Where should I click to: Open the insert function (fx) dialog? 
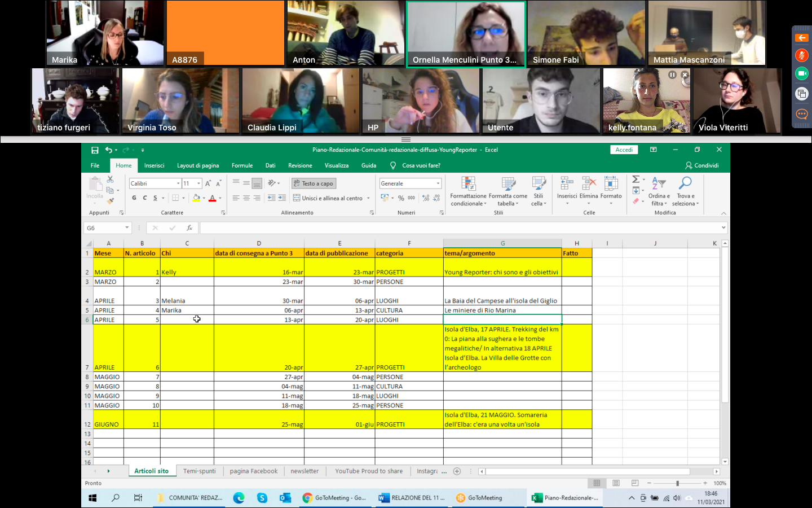point(189,228)
